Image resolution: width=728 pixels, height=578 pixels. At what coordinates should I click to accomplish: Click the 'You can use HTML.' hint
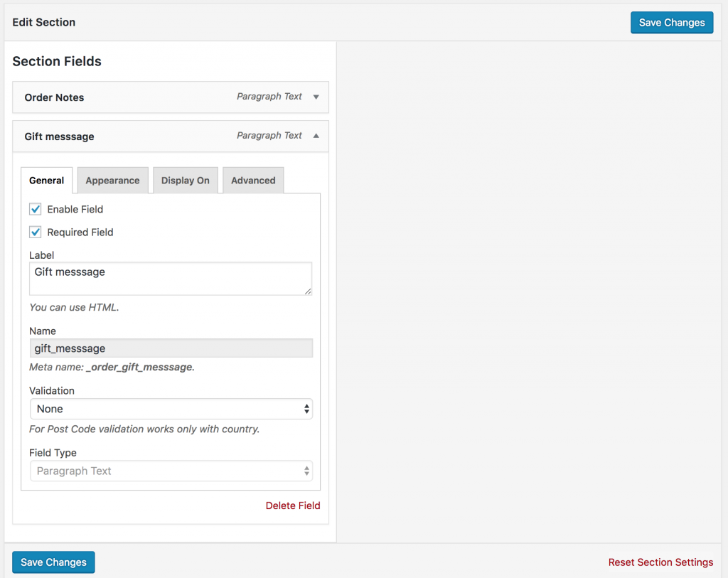point(74,307)
